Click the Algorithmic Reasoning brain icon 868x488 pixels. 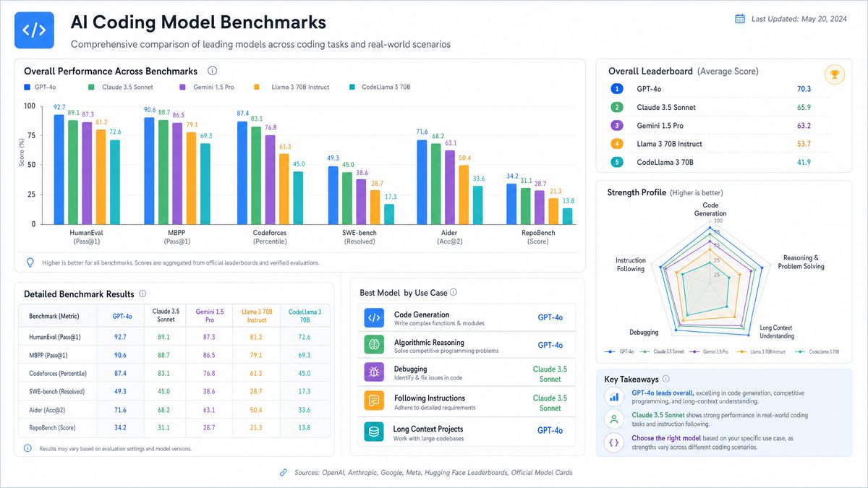(x=374, y=346)
